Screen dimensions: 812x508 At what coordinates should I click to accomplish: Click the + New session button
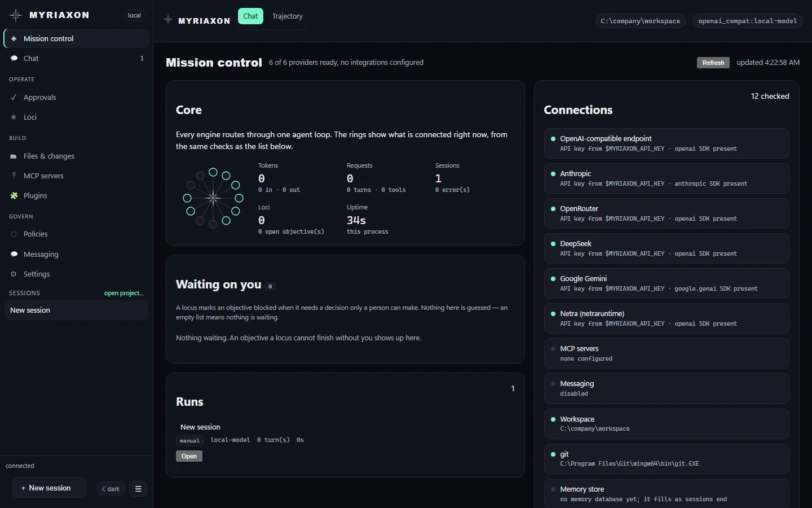pos(49,488)
